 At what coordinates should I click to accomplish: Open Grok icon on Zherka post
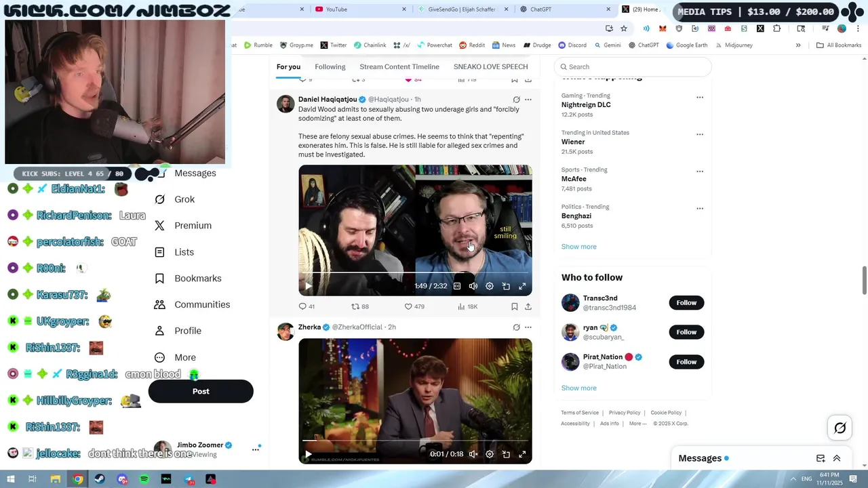click(516, 327)
